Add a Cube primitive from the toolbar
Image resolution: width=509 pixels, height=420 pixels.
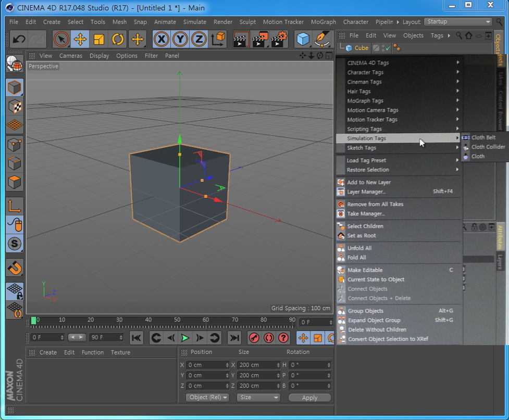[x=303, y=39]
